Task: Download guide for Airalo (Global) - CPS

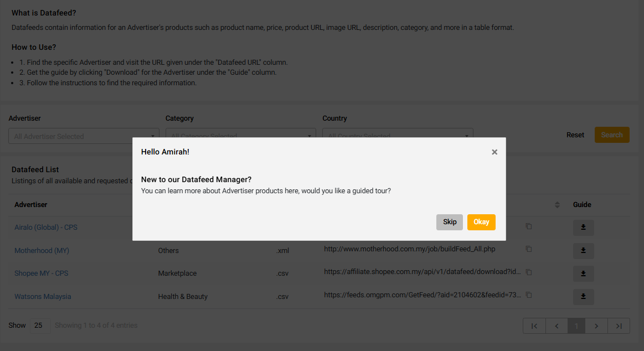Action: click(583, 228)
